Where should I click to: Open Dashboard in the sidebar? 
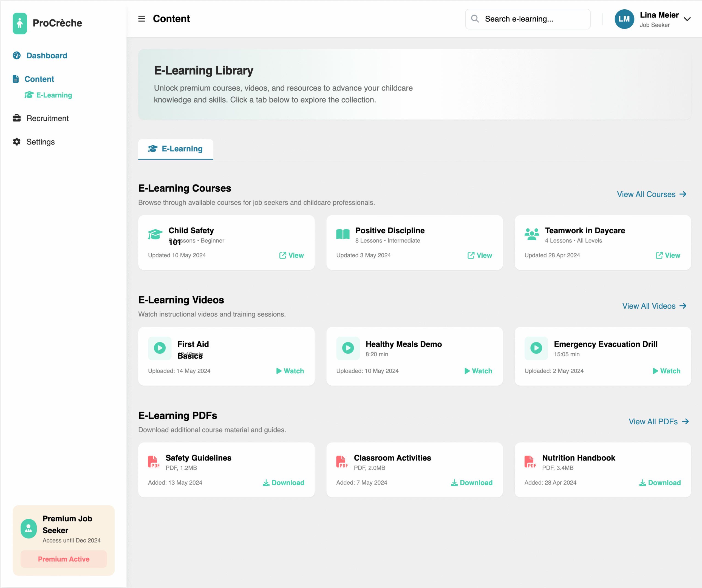point(47,55)
